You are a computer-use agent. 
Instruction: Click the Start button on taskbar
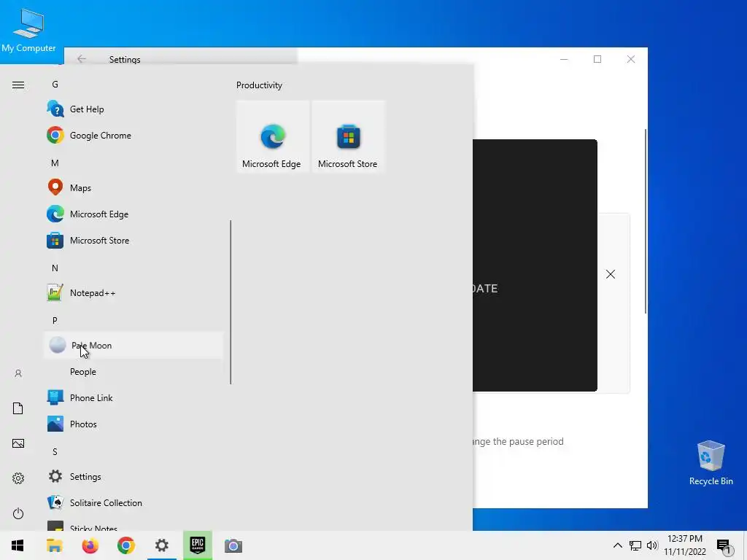point(18,545)
